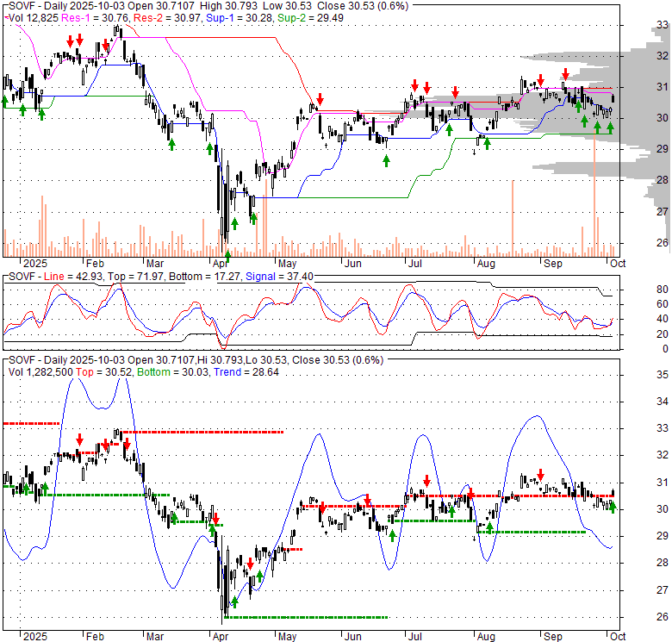Viewport: 672px width, 642px height.
Task: Select the 34 price tick on the bottom chart axis
Action: [x=663, y=402]
